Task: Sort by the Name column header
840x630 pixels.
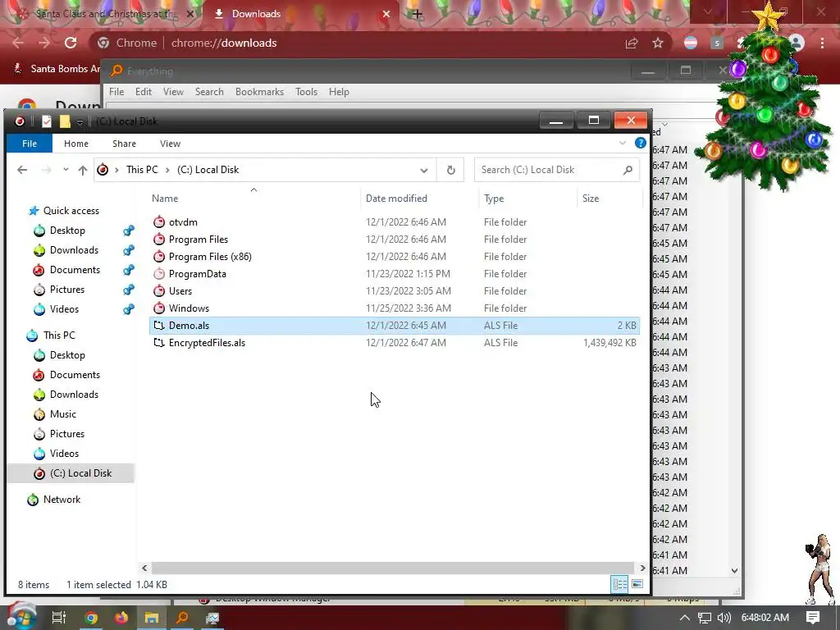Action: coord(254,199)
